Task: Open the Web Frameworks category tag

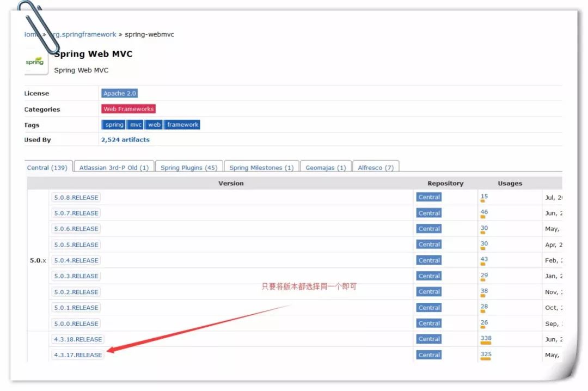Action: 128,109
